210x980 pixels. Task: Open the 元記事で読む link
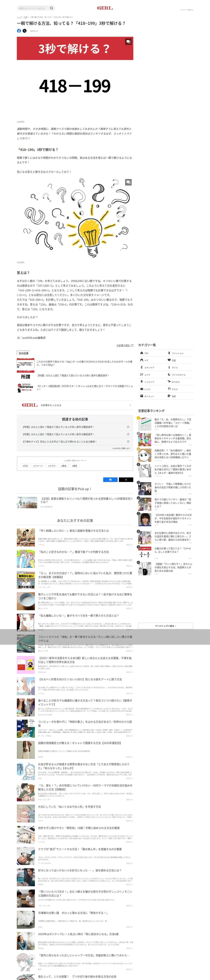pyautogui.click(x=125, y=345)
